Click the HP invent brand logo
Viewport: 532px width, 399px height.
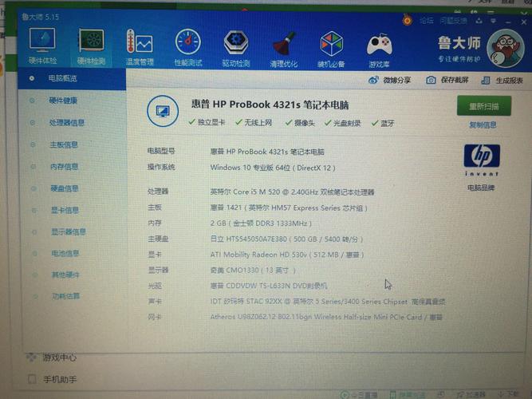tap(482, 160)
